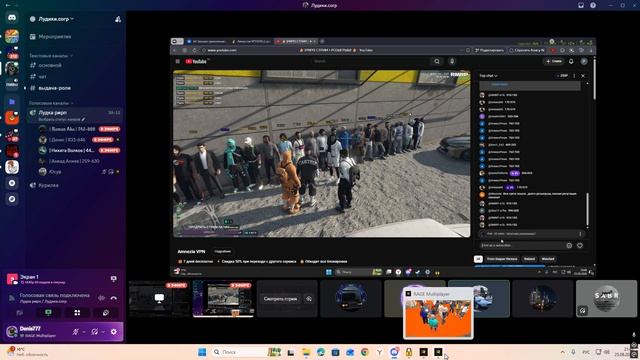Click YouTube search magnifier in stream

point(437,61)
